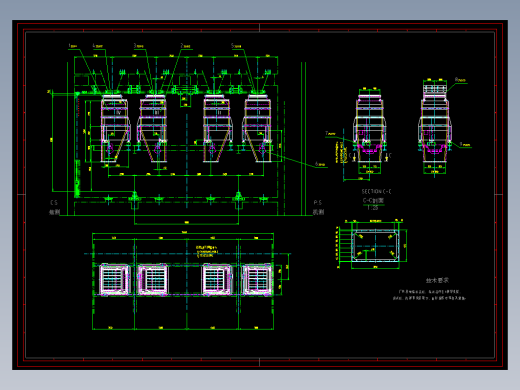520x390 pixels.
Task: Select the "C-C剖面" view label
Action: coord(373,200)
